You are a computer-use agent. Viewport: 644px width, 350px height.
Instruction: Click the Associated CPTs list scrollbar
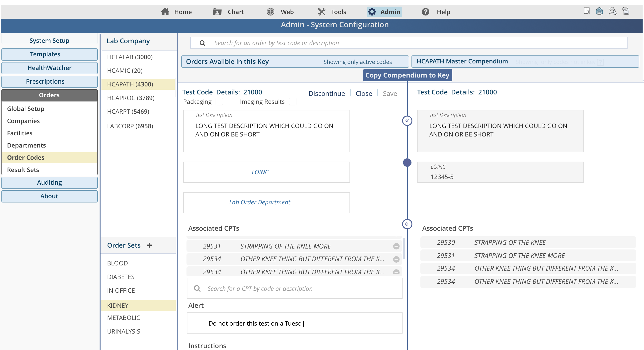(x=404, y=248)
